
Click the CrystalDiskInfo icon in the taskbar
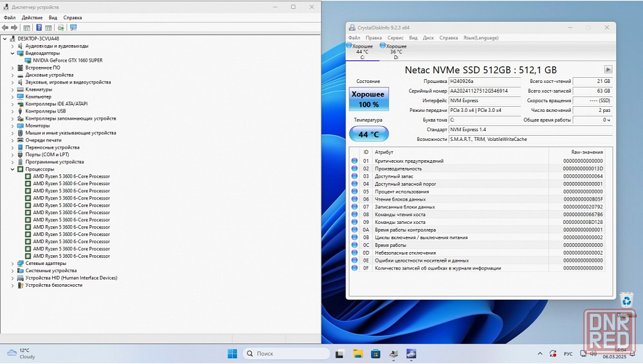(411, 354)
